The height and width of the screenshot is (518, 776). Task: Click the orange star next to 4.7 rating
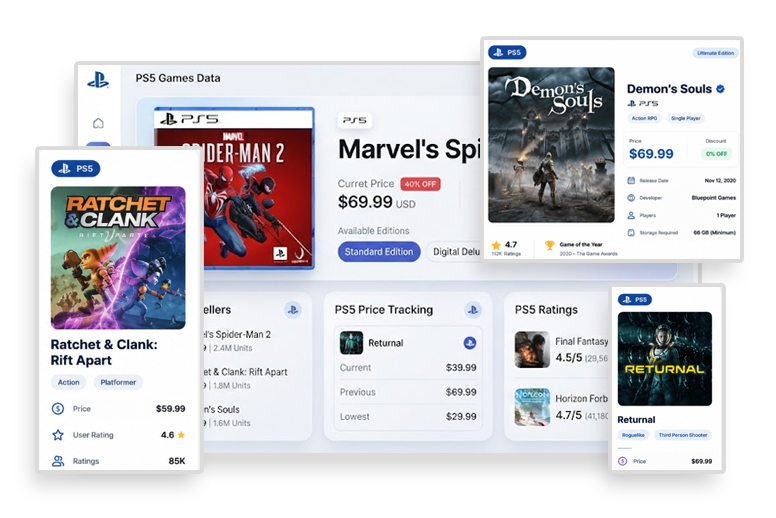[x=496, y=245]
